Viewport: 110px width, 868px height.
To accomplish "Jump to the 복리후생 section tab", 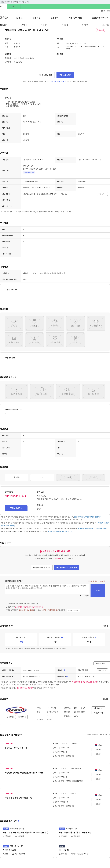I will coord(65,25).
